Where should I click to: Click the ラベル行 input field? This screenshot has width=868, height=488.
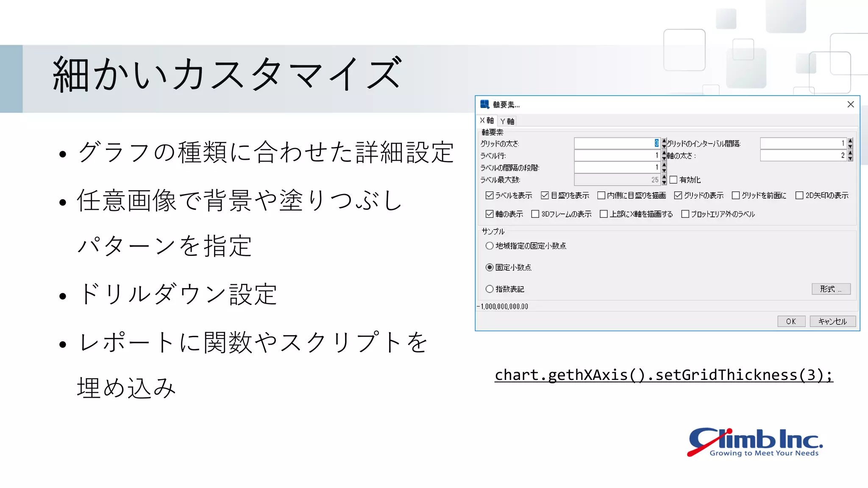tap(617, 155)
